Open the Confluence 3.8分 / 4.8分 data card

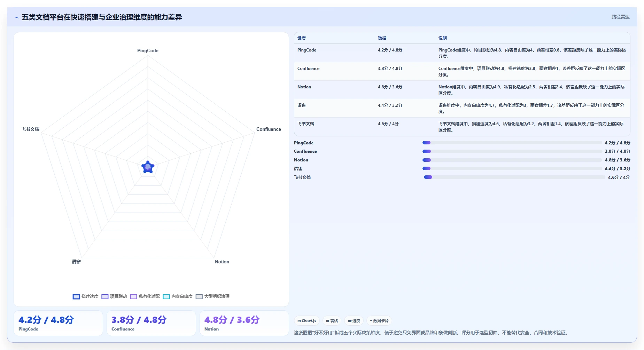coord(151,323)
